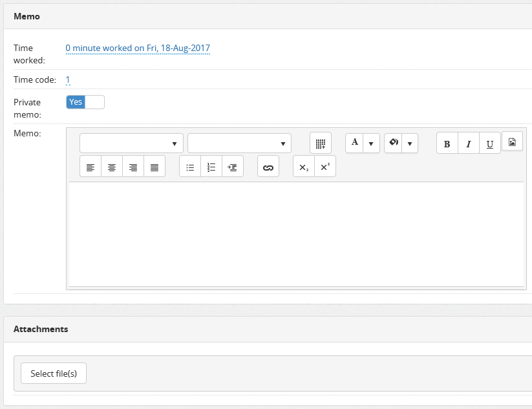The height and width of the screenshot is (409, 532).
Task: Click the underline button
Action: pos(490,143)
